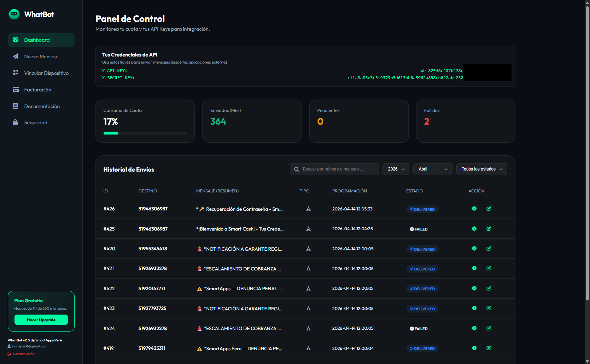Viewport: 590px width, 364px height.
Task: Open the Dashboard menu item
Action: (41, 40)
